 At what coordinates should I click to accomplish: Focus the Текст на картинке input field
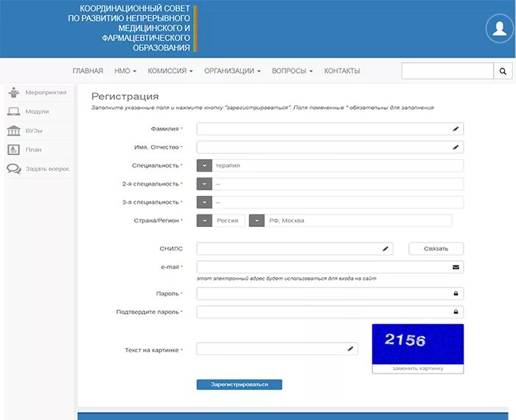[x=277, y=349]
